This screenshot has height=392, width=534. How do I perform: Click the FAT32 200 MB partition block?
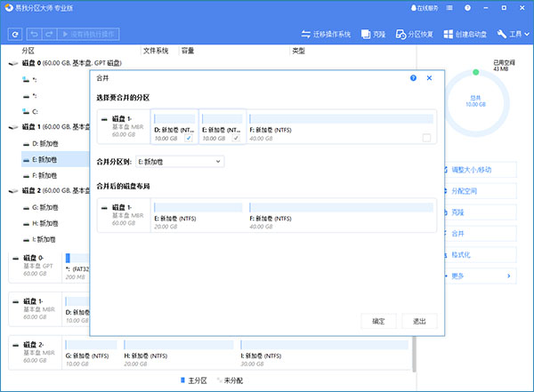(x=77, y=267)
